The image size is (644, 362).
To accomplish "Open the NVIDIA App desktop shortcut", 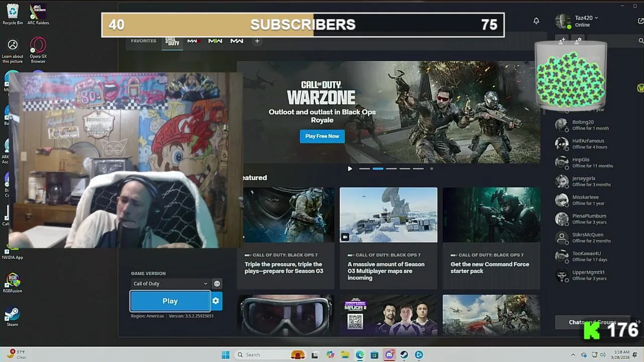I will [13, 250].
